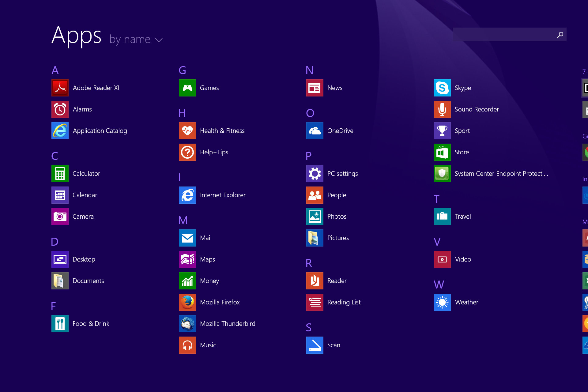
Task: Open Help+Tips app icon
Action: click(187, 152)
